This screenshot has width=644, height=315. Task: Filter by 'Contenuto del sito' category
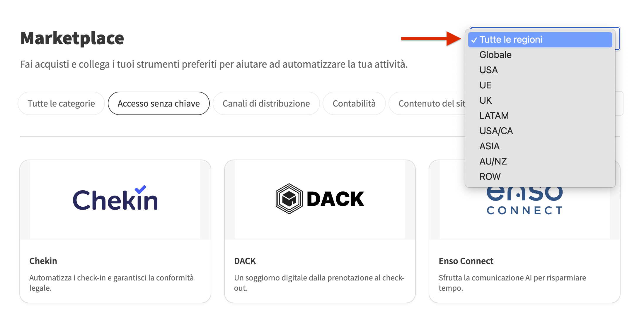(428, 103)
